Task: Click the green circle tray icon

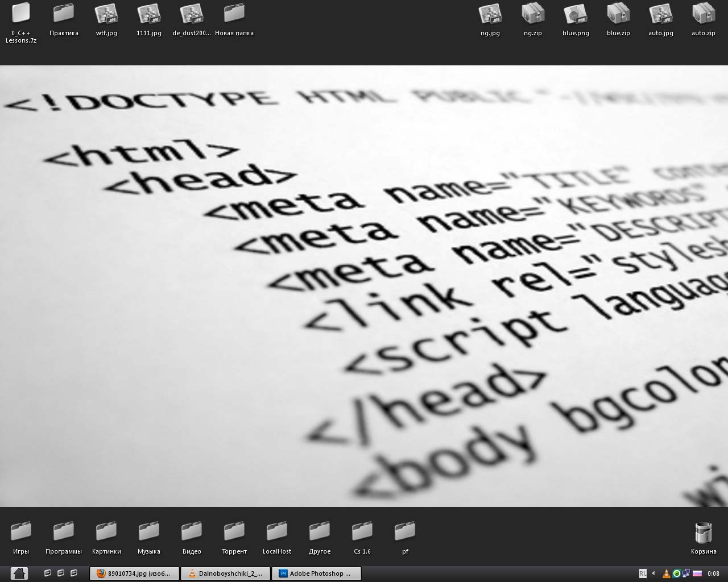Action: [x=677, y=573]
